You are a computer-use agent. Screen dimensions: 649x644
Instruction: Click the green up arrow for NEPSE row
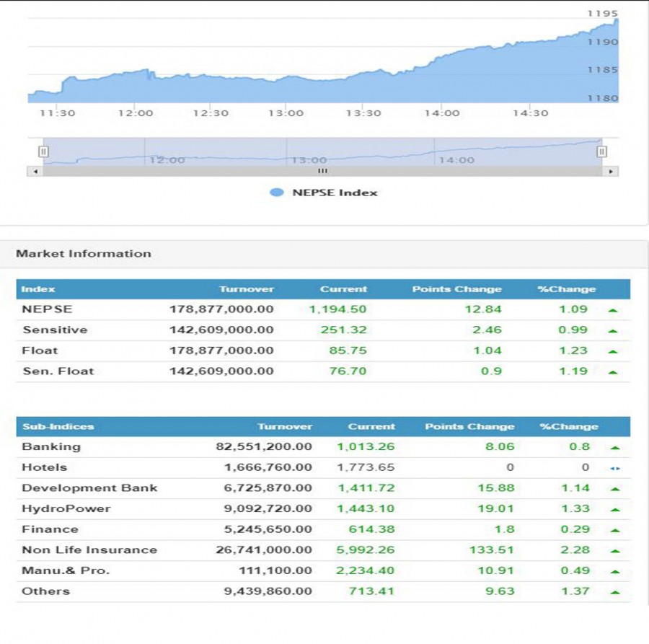pos(612,310)
